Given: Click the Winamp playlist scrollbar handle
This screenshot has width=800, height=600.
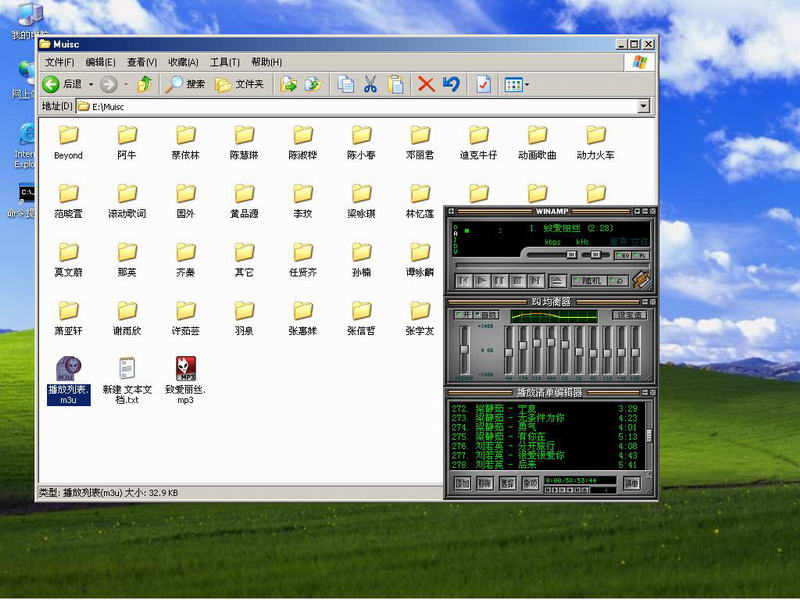Looking at the screenshot, I should [x=649, y=435].
